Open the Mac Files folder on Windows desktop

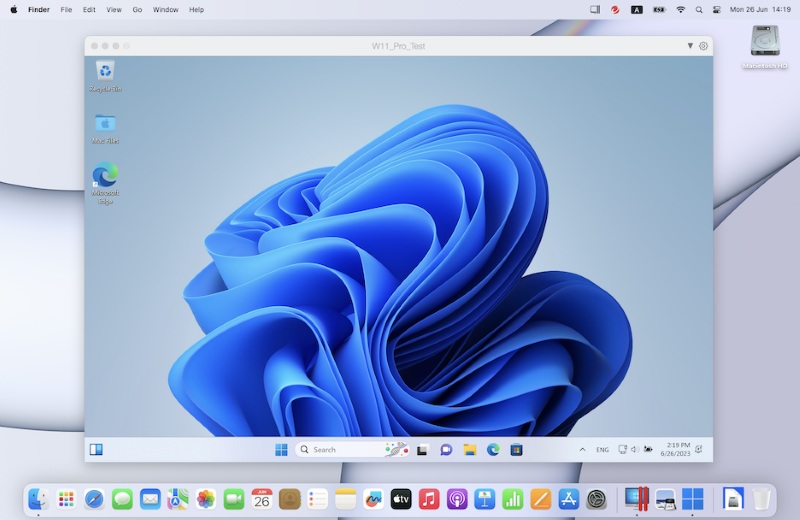coord(105,129)
